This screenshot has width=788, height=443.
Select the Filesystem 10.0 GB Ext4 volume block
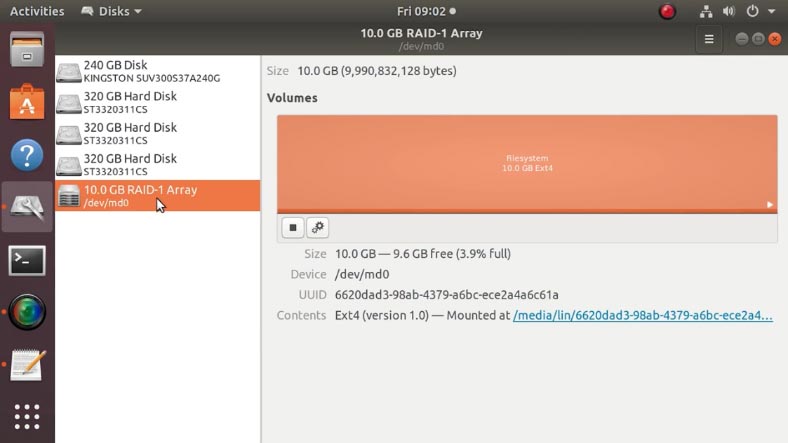point(526,163)
